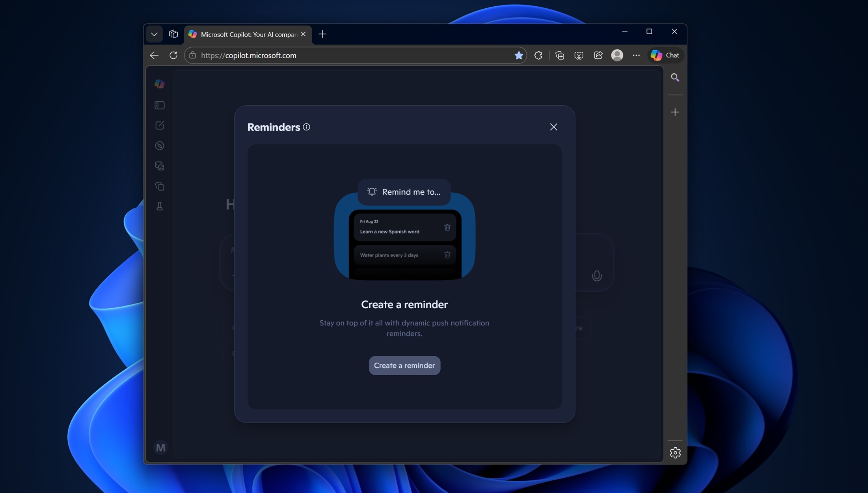Open the Pages section in the sidebar
The image size is (868, 493).
pyautogui.click(x=160, y=186)
